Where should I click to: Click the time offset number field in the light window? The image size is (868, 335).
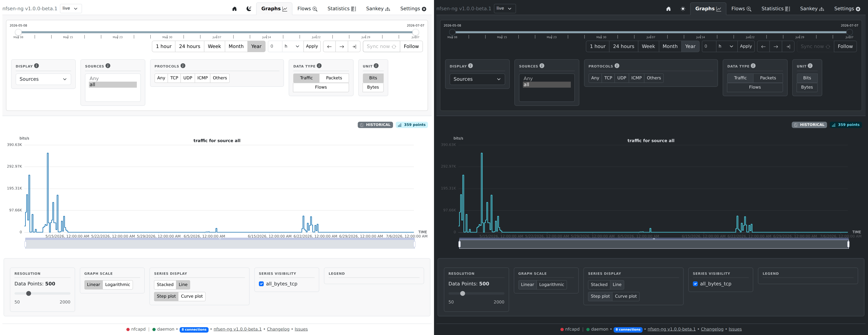tap(275, 46)
